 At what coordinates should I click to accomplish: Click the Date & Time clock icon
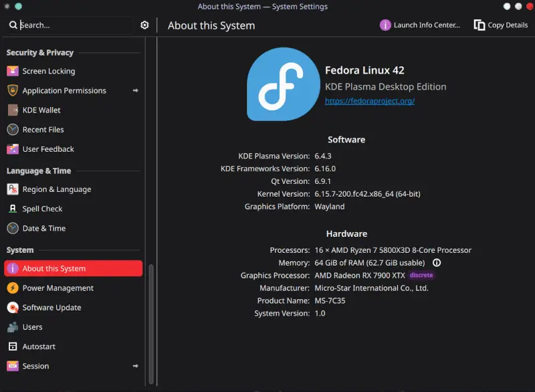pos(13,228)
